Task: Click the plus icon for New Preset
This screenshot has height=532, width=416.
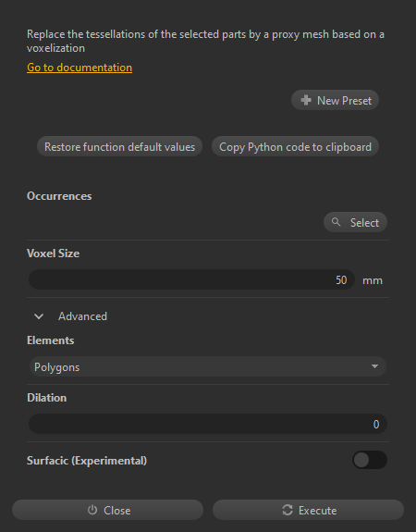Action: [306, 100]
